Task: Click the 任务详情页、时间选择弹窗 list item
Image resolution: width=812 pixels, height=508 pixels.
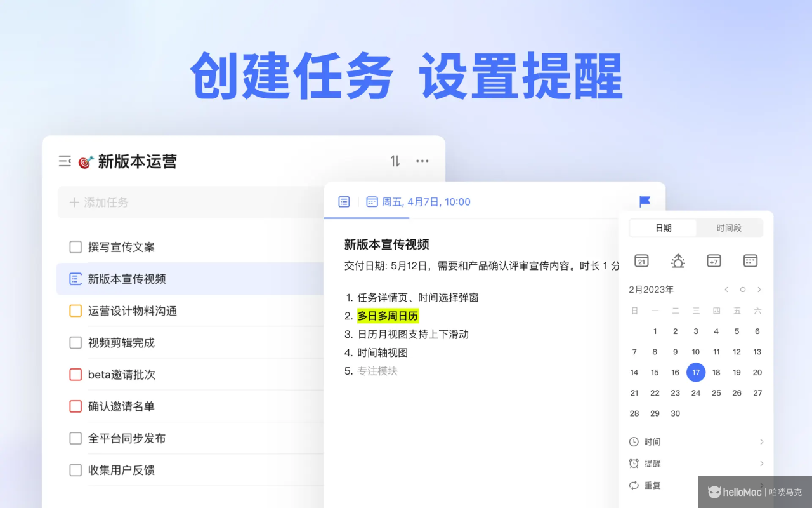Action: click(417, 297)
